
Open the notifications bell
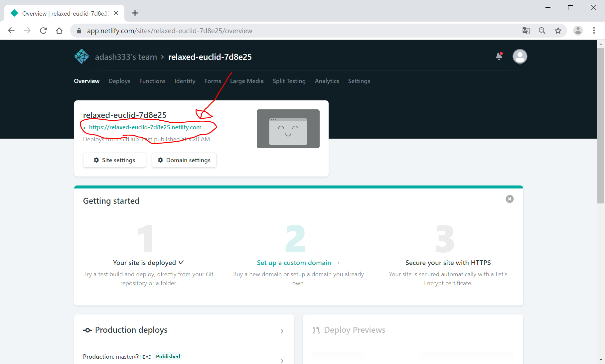click(499, 57)
